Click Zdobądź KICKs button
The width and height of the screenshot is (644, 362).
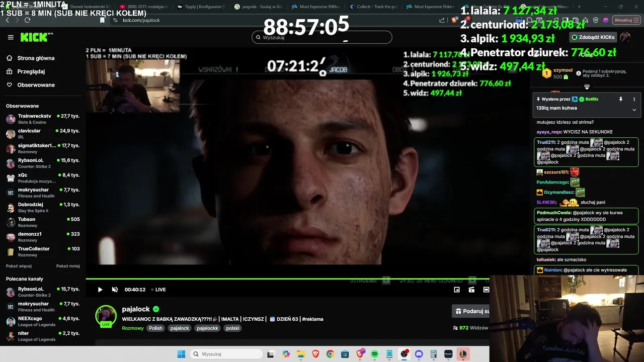tap(593, 37)
